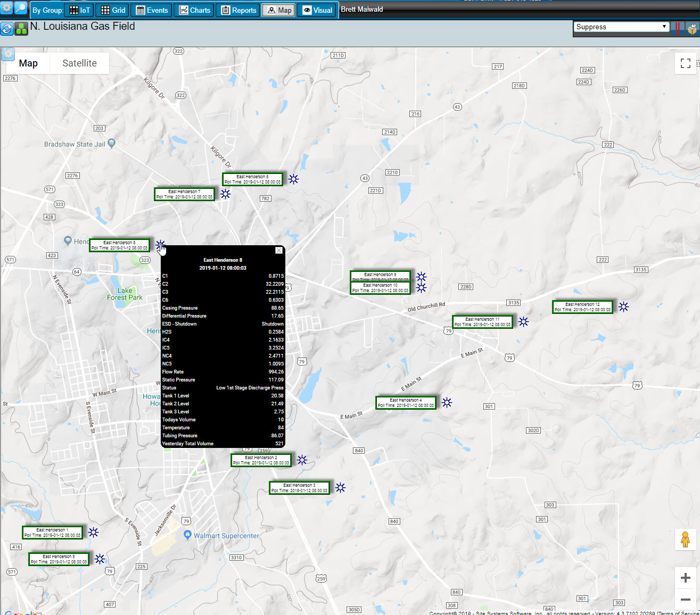The height and width of the screenshot is (615, 700).
Task: Click the East Henderson 2 sun marker
Action: click(x=302, y=460)
